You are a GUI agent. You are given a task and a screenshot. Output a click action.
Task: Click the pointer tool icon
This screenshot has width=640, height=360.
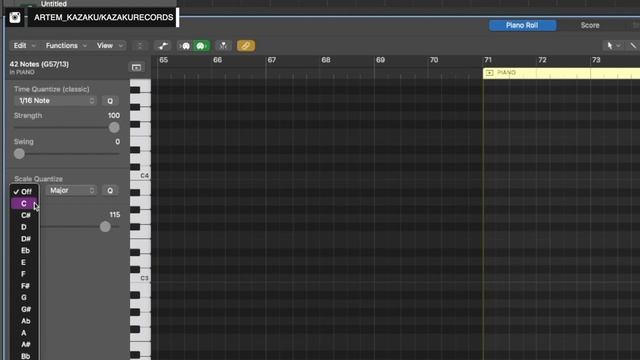610,46
